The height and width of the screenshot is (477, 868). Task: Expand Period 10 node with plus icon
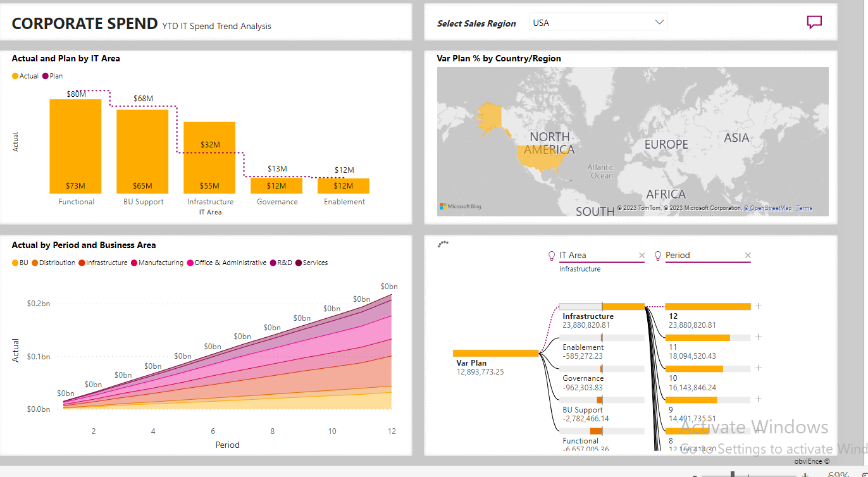(759, 368)
